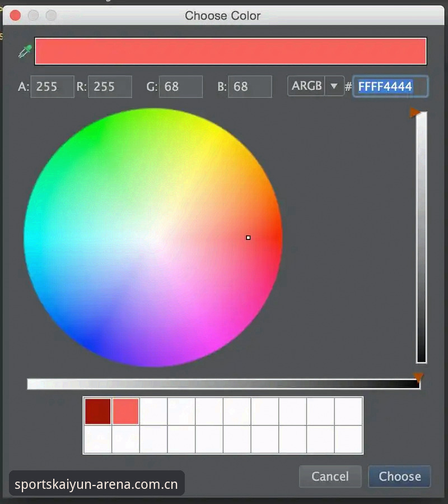Pick the light red recent swatch
Screen dimensions: 448x504
point(125,411)
